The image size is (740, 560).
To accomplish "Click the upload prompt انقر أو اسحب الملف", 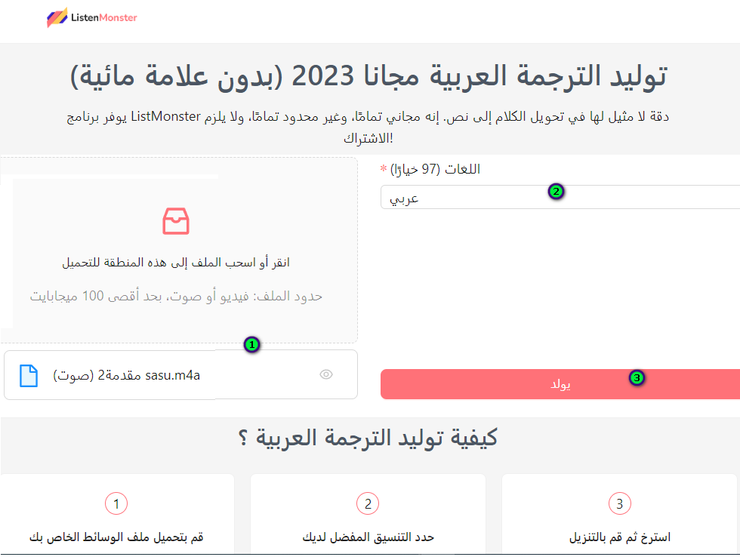I will pyautogui.click(x=176, y=263).
